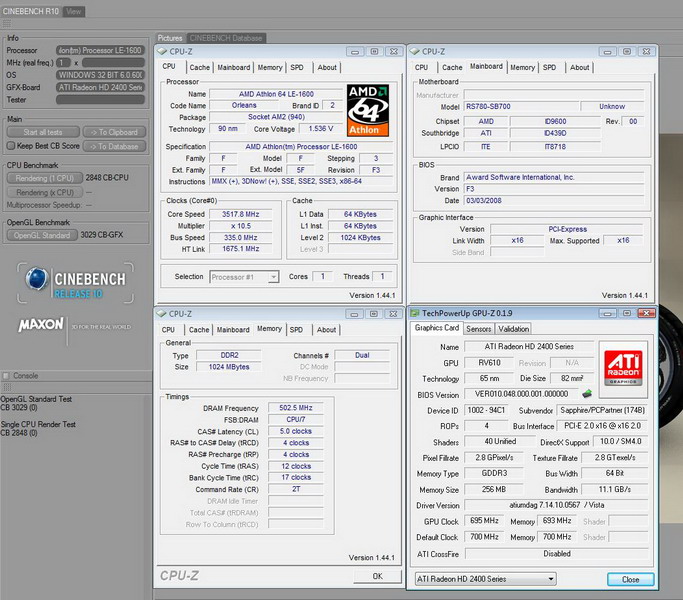The image size is (683, 600).
Task: Open the SPD tab in the motherboard-info CPU-Z window
Action: pyautogui.click(x=549, y=68)
